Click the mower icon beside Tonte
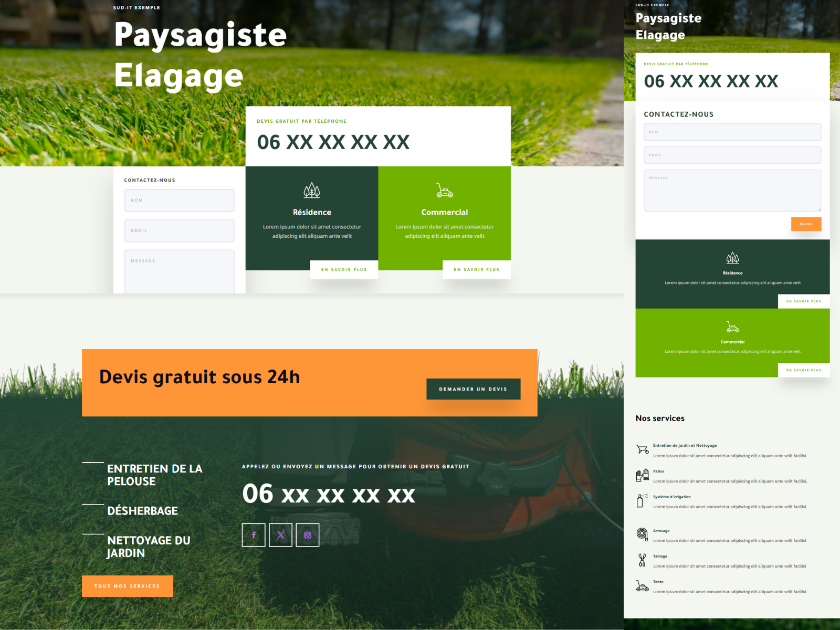The image size is (840, 630). [x=643, y=585]
